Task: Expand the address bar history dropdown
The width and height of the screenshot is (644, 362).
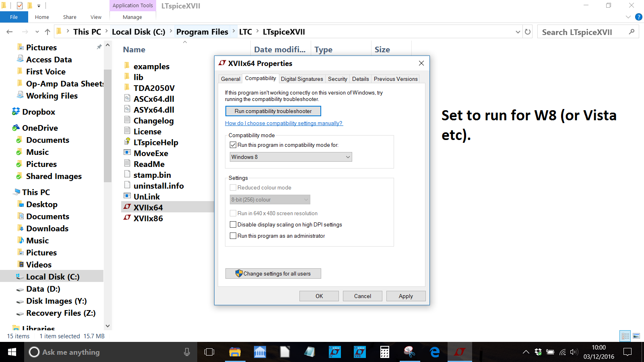Action: (x=518, y=32)
